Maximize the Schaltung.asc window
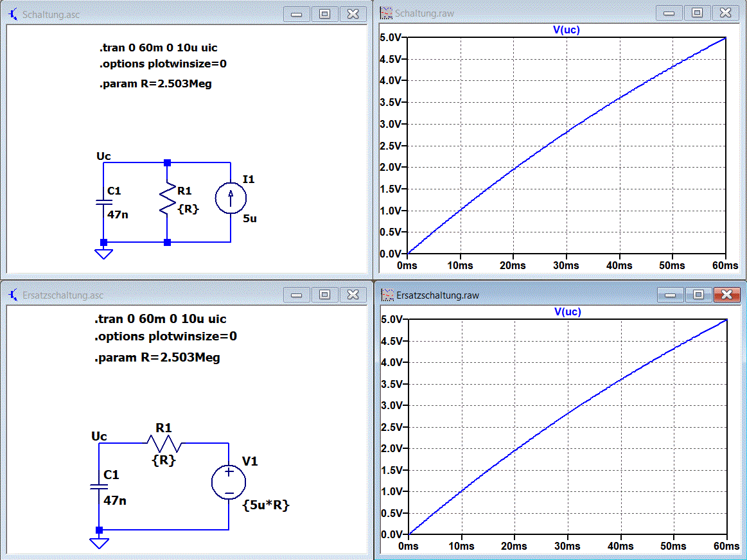The height and width of the screenshot is (560, 747). [x=324, y=14]
